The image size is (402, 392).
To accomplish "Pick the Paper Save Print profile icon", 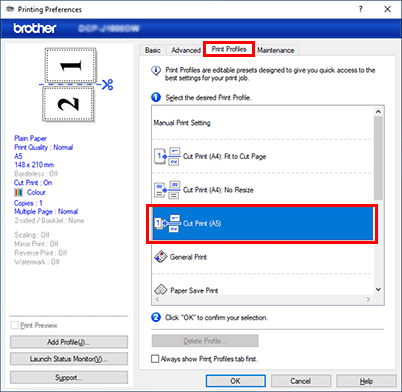I will click(x=160, y=290).
